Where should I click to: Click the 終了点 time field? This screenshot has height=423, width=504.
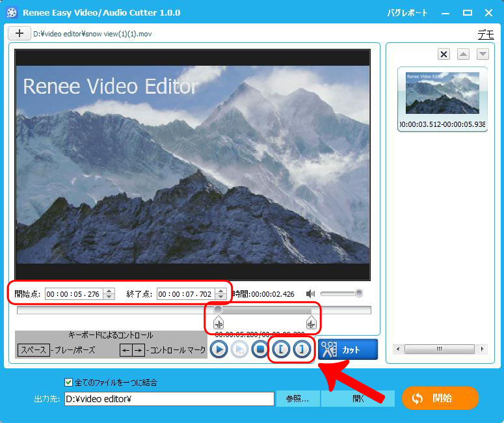(186, 294)
